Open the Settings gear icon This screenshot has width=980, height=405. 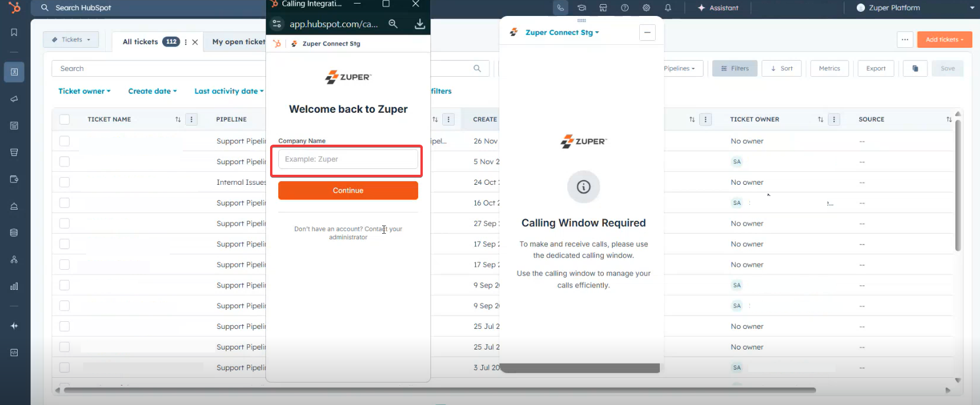[x=646, y=8]
